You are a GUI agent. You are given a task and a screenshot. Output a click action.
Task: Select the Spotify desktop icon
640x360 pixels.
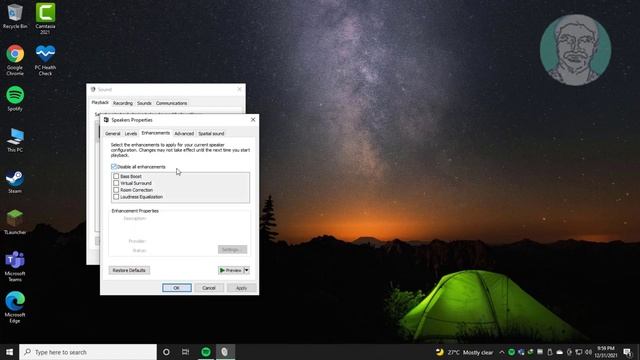[15, 98]
